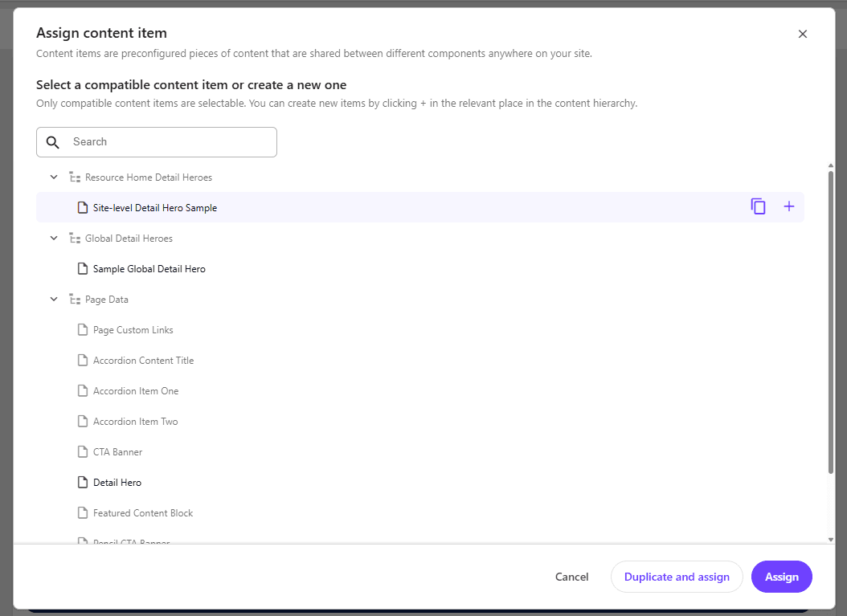Click the plus icon to create a new item
The height and width of the screenshot is (616, 847).
(788, 206)
